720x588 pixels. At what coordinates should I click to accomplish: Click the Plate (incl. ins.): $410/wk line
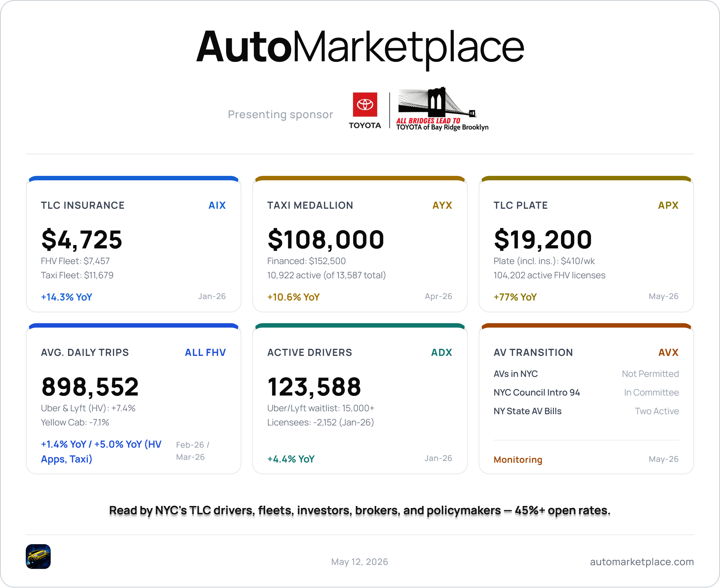pyautogui.click(x=544, y=261)
